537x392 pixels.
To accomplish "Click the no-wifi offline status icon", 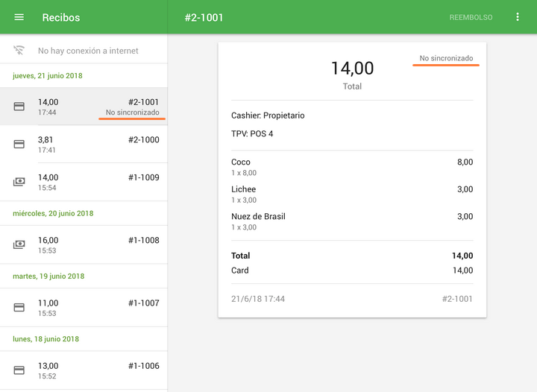I will click(19, 51).
